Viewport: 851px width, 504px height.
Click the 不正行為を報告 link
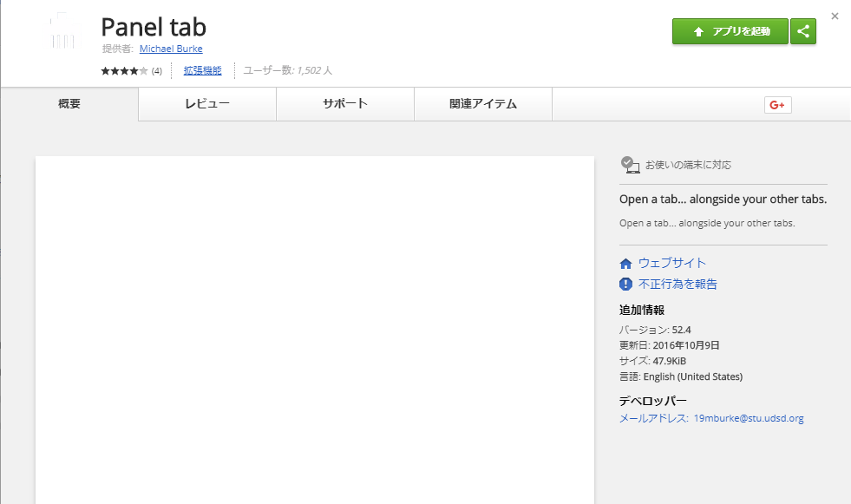[678, 284]
